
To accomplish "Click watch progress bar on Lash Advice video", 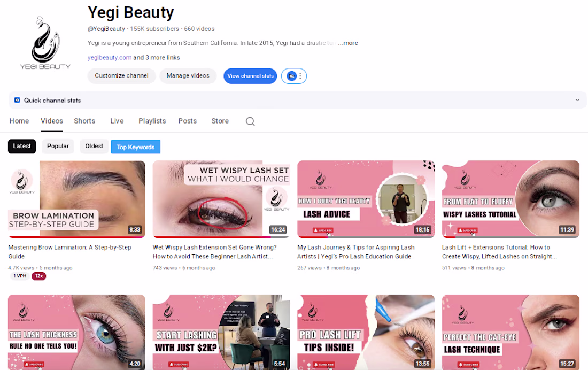I will click(x=366, y=237).
